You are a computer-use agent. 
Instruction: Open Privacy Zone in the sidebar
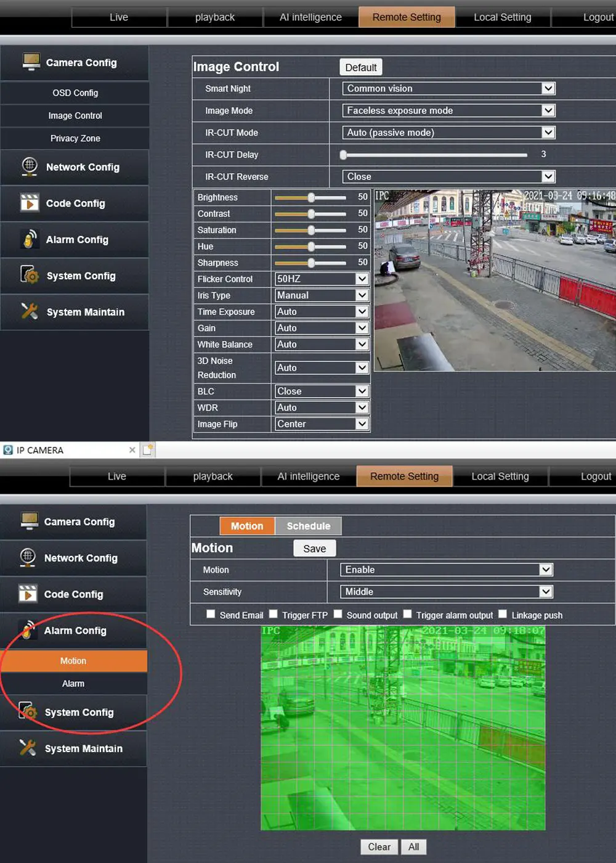click(x=75, y=138)
